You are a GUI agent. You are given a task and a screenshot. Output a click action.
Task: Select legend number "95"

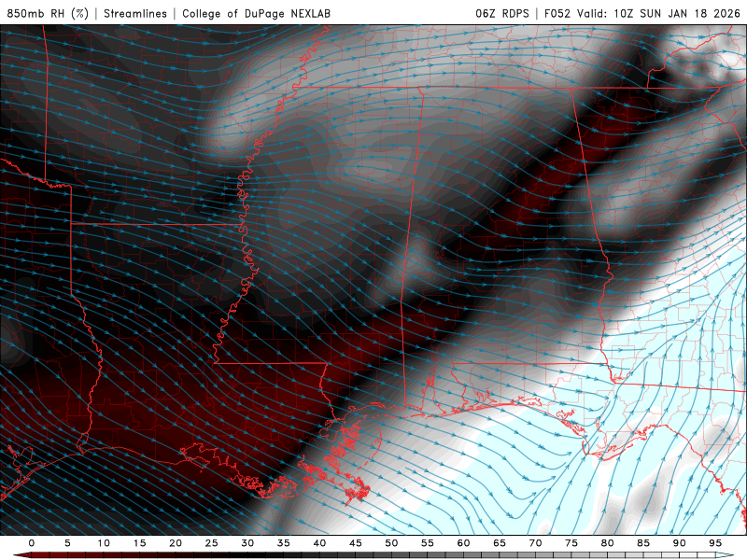pos(715,543)
